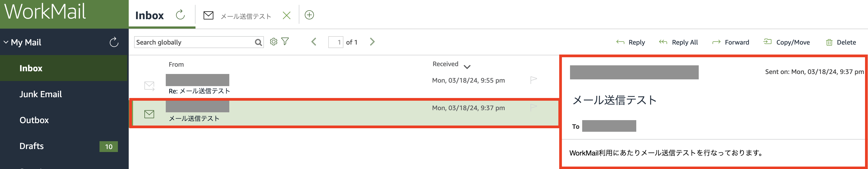The height and width of the screenshot is (169, 868).
Task: Open the Junk Email folder
Action: (41, 94)
